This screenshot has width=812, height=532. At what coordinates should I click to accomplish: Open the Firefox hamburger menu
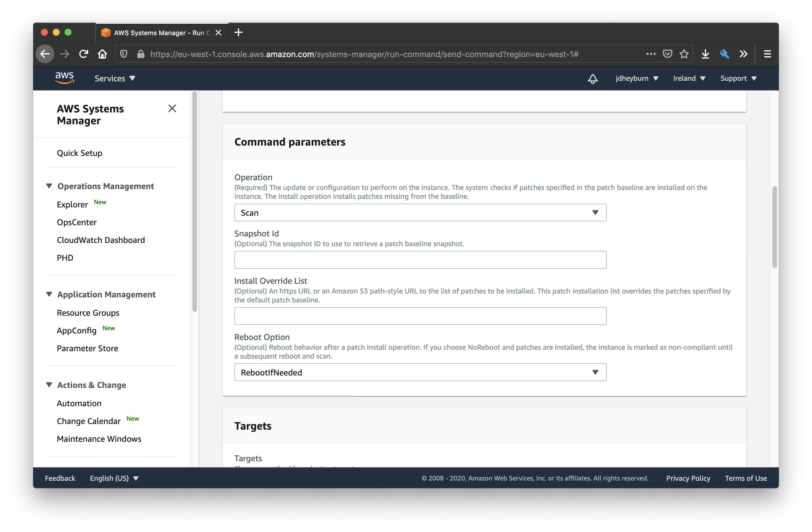pos(767,54)
